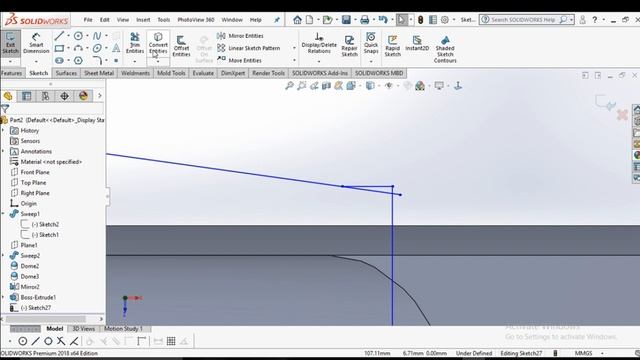The width and height of the screenshot is (640, 360).
Task: Switch to the Surfaces tab
Action: pyautogui.click(x=66, y=73)
